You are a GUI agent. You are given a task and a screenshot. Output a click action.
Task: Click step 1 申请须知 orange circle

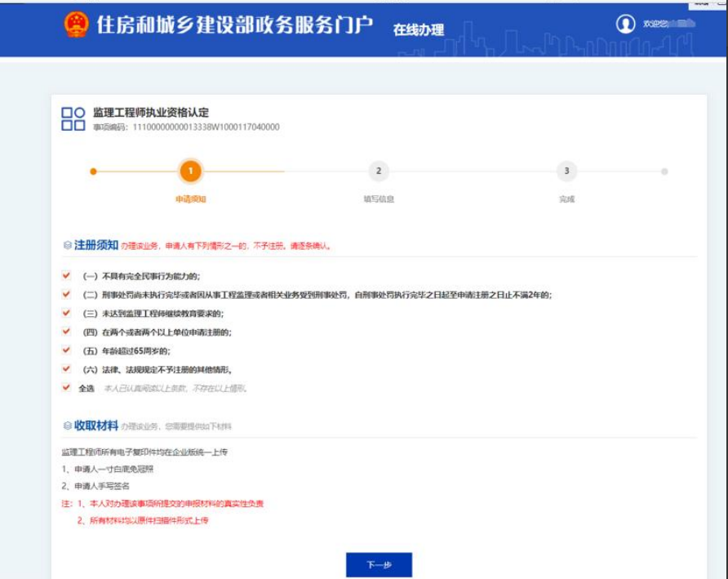pos(190,171)
